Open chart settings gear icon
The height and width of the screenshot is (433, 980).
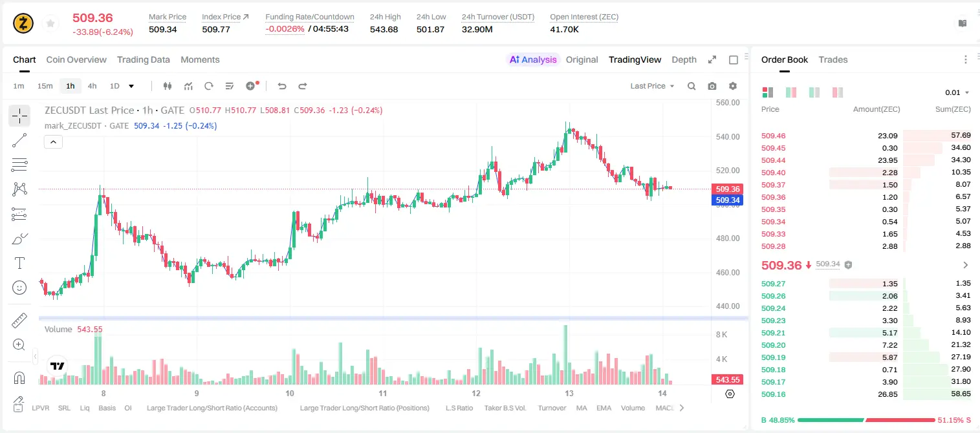coord(733,86)
